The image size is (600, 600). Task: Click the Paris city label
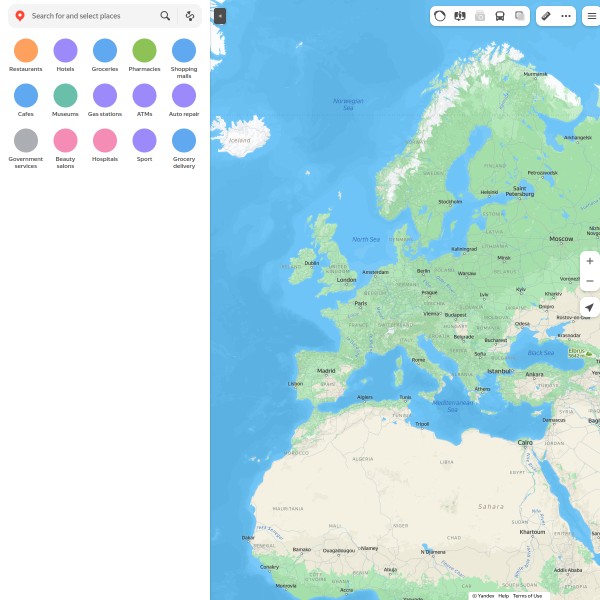click(x=360, y=303)
